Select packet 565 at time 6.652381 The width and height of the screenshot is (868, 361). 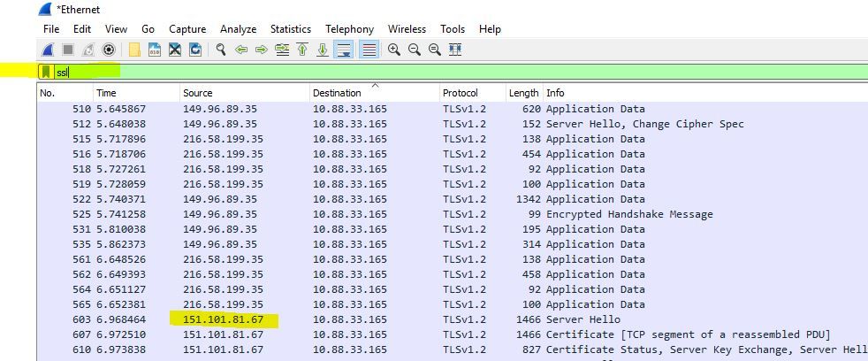(453, 303)
